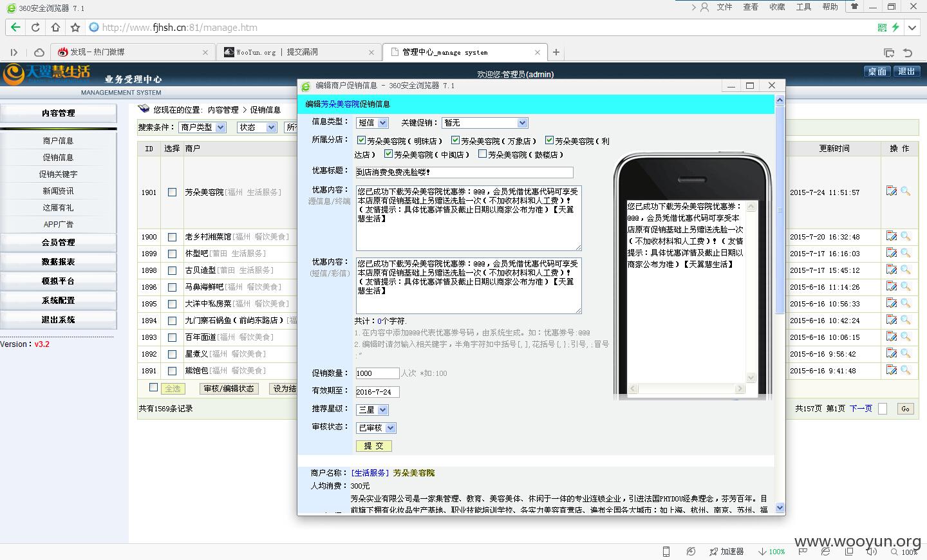The width and height of the screenshot is (927, 560).
Task: Reload the page with the refresh icon
Action: 35,27
